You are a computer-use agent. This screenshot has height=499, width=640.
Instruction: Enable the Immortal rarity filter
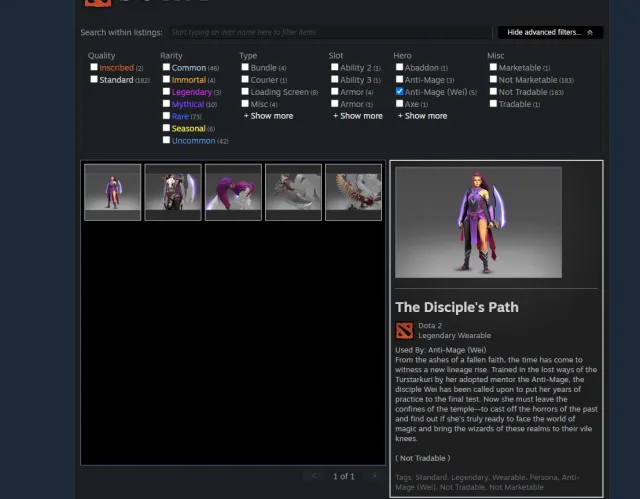click(x=166, y=79)
